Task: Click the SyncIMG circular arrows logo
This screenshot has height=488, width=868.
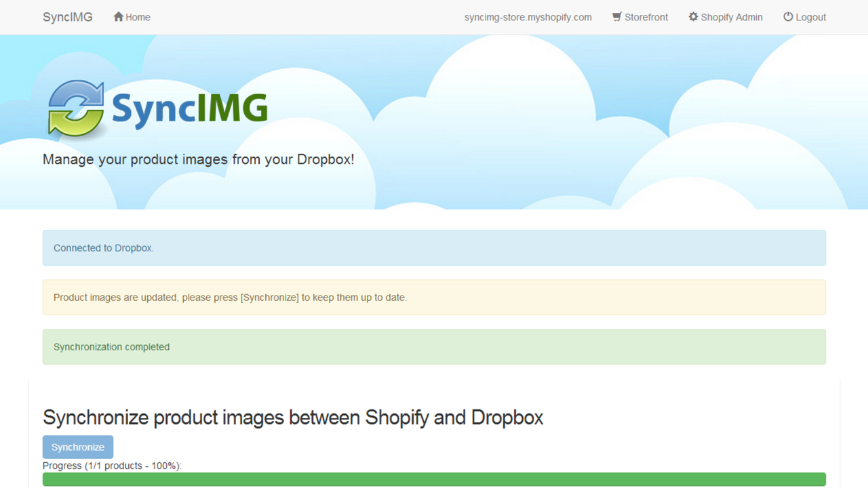Action: tap(76, 108)
